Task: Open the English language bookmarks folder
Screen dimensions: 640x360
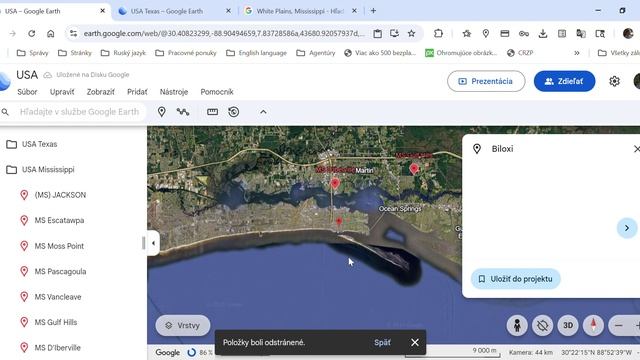Action: [256, 53]
